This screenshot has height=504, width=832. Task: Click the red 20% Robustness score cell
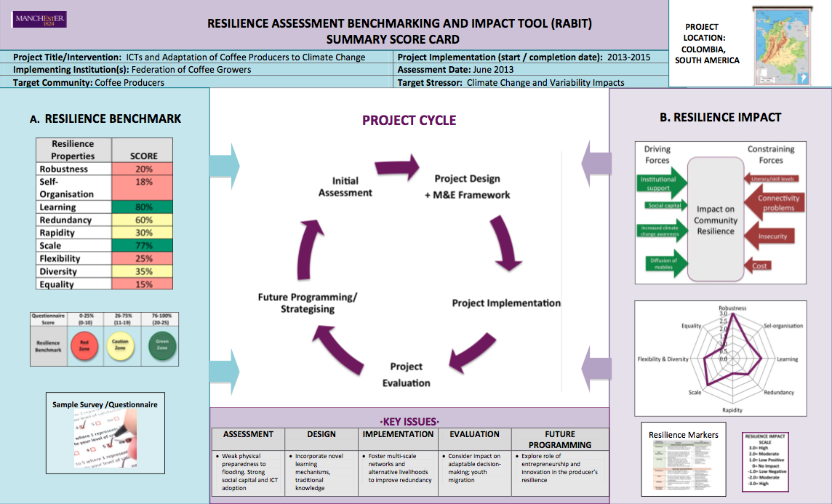(x=143, y=169)
